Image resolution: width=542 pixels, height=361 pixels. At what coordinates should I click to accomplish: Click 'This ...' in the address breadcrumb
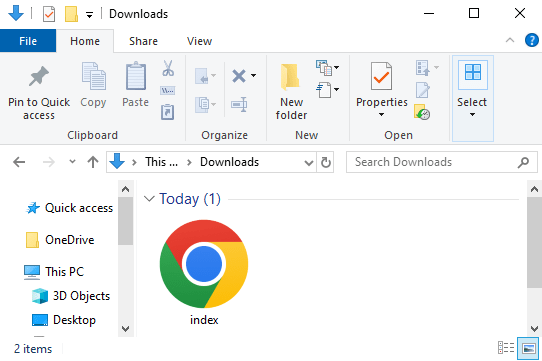coord(161,162)
